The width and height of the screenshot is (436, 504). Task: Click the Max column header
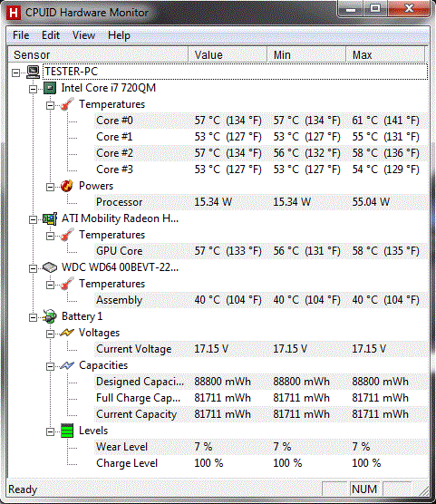click(x=385, y=54)
